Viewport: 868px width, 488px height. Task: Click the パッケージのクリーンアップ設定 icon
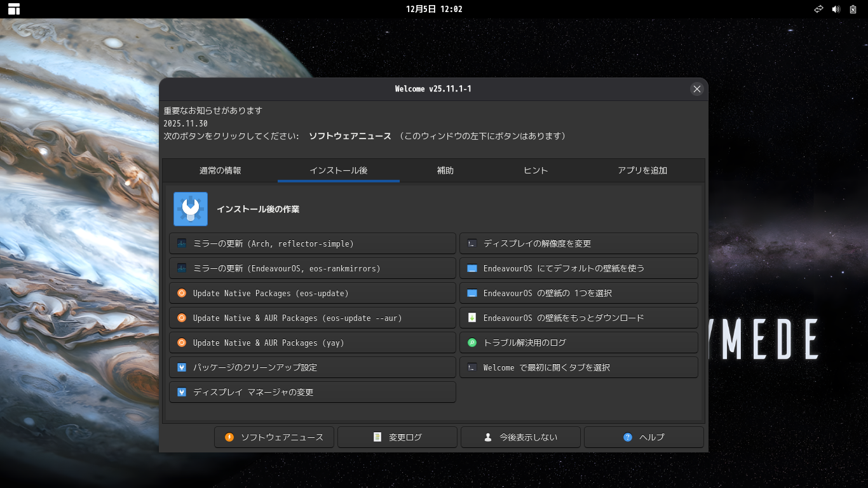pos(182,367)
